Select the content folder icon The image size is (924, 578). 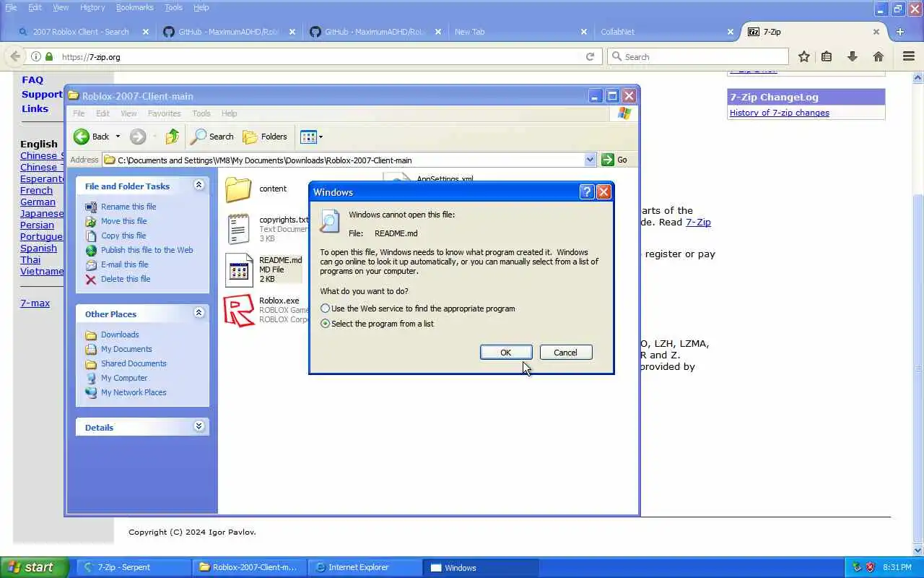pos(238,189)
